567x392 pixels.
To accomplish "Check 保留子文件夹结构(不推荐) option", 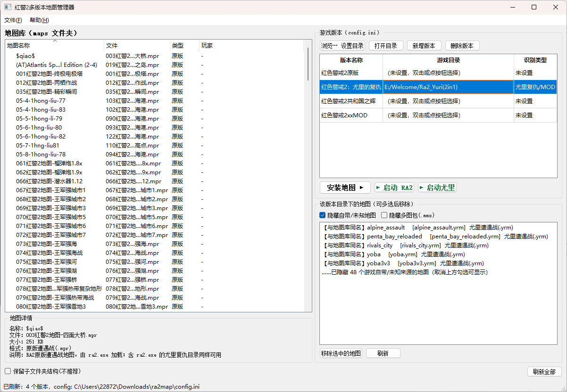I will [43, 371].
